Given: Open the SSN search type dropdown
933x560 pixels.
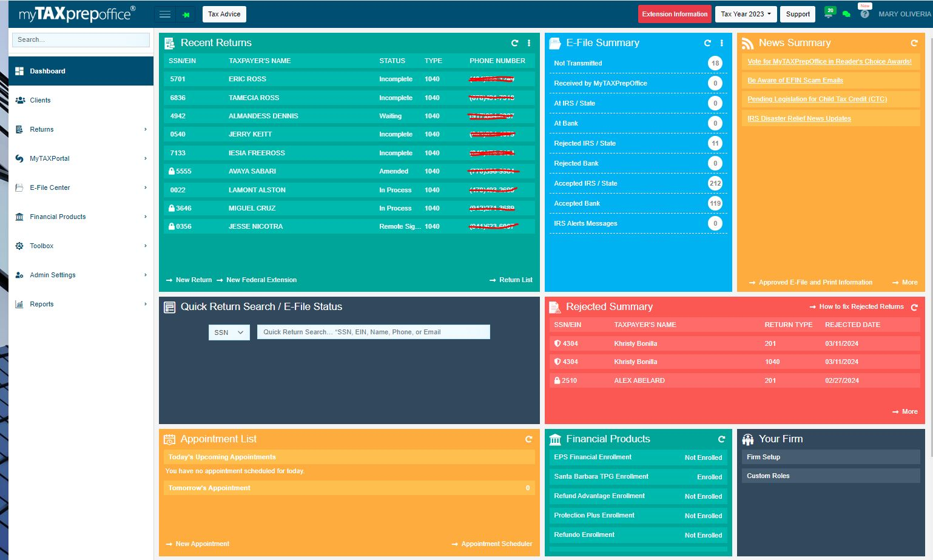Looking at the screenshot, I should coord(229,332).
